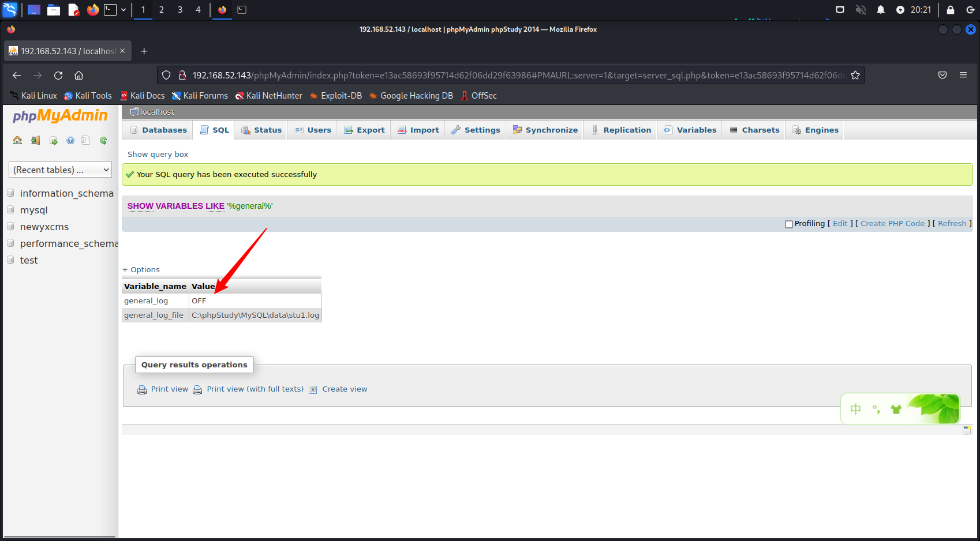Image resolution: width=980 pixels, height=541 pixels.
Task: Open the Firefox hamburger menu
Action: (963, 75)
